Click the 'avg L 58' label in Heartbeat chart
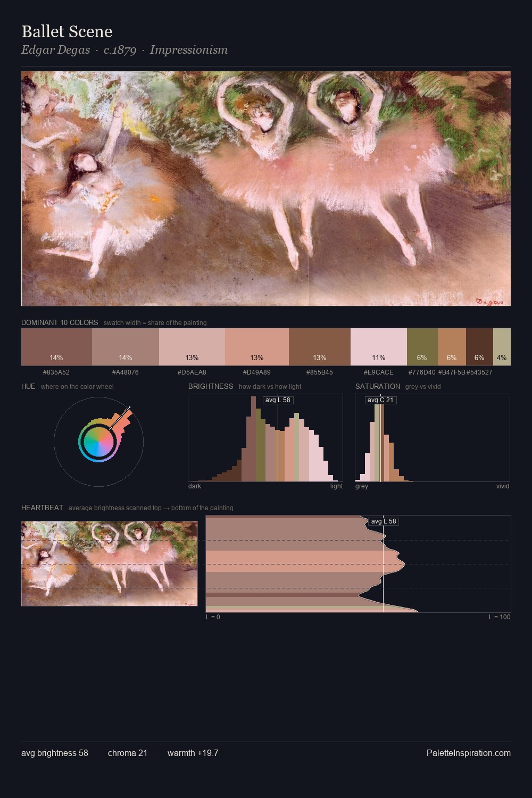The image size is (532, 798). 383,521
